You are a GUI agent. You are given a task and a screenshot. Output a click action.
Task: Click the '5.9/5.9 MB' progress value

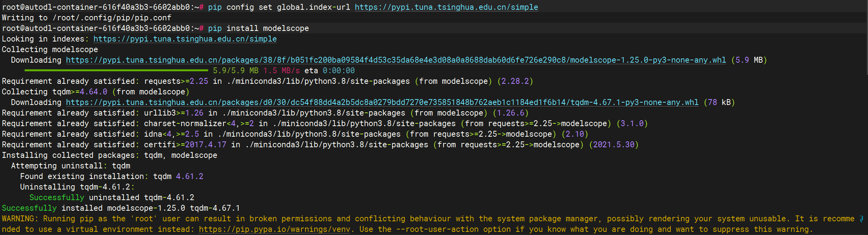[x=236, y=70]
